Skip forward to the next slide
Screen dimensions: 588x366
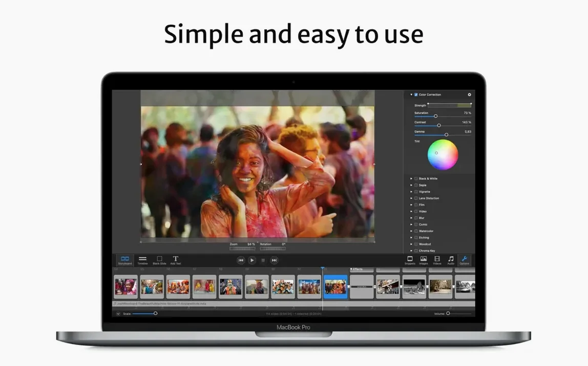coord(274,260)
